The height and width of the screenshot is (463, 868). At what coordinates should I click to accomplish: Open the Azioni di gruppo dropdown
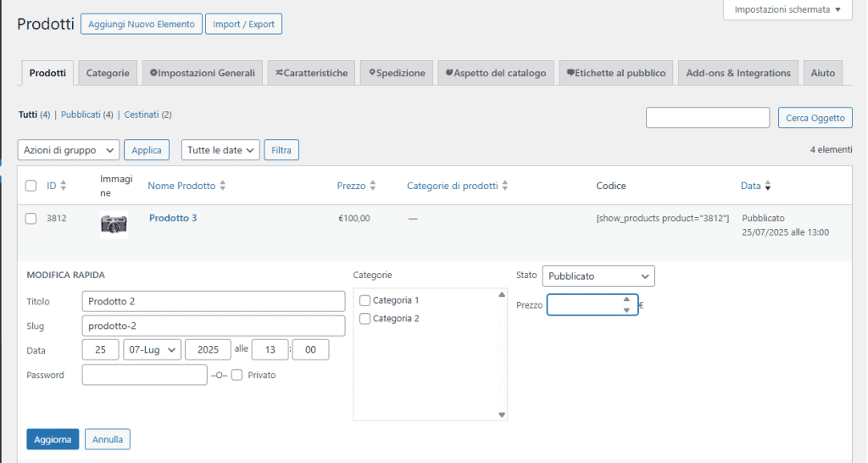tap(69, 150)
